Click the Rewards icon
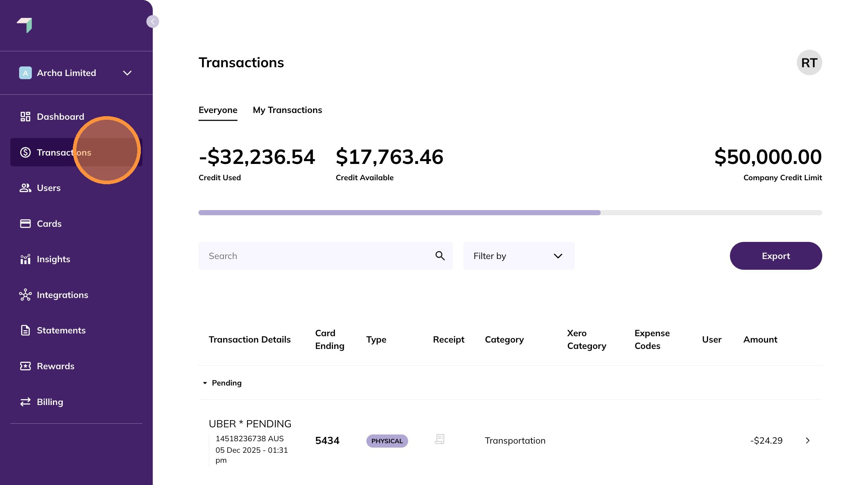The width and height of the screenshot is (868, 485). coord(25,366)
